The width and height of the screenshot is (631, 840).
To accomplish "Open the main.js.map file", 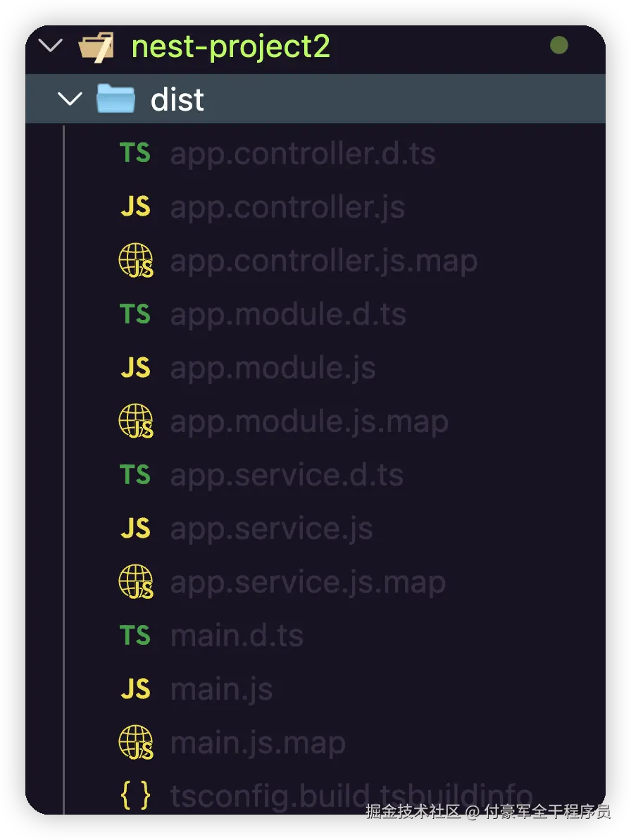I will tap(258, 744).
